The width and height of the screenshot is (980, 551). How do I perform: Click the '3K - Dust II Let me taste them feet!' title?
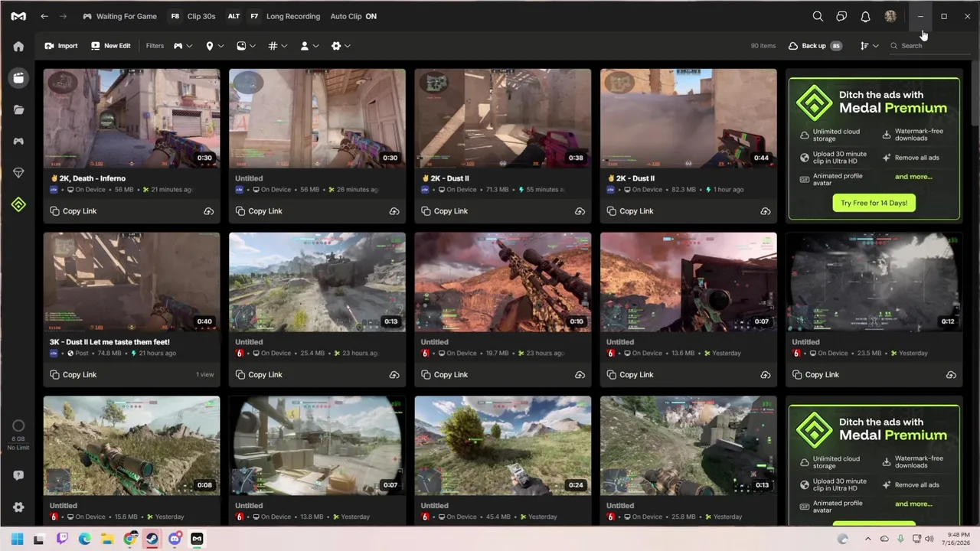click(x=109, y=342)
